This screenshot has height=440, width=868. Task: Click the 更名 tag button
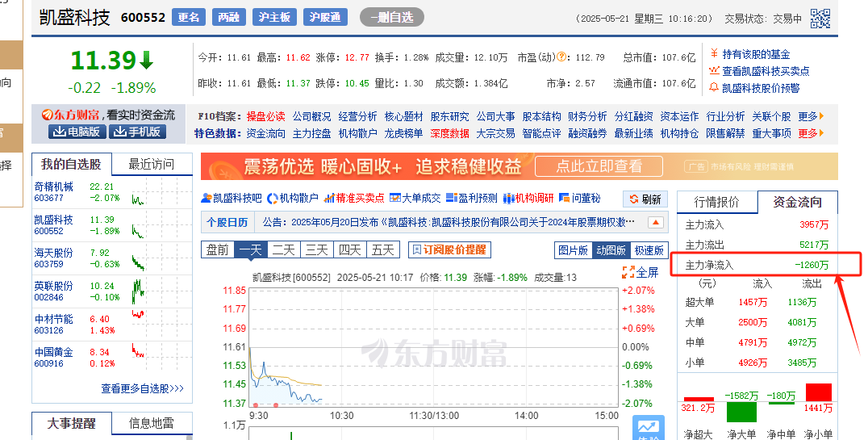(x=189, y=17)
